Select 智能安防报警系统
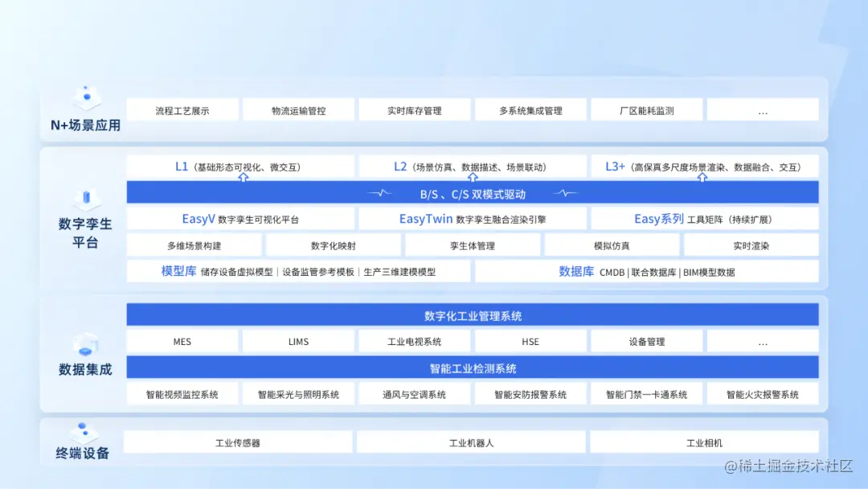 530,394
